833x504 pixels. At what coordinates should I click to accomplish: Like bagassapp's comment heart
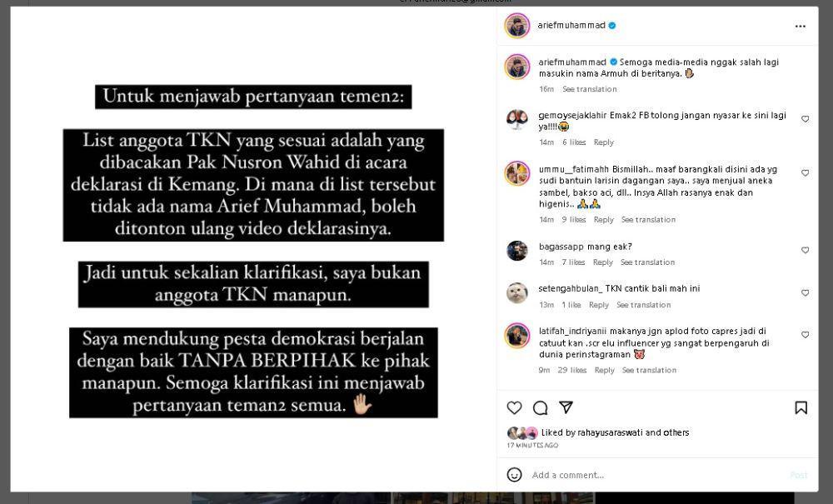(806, 250)
